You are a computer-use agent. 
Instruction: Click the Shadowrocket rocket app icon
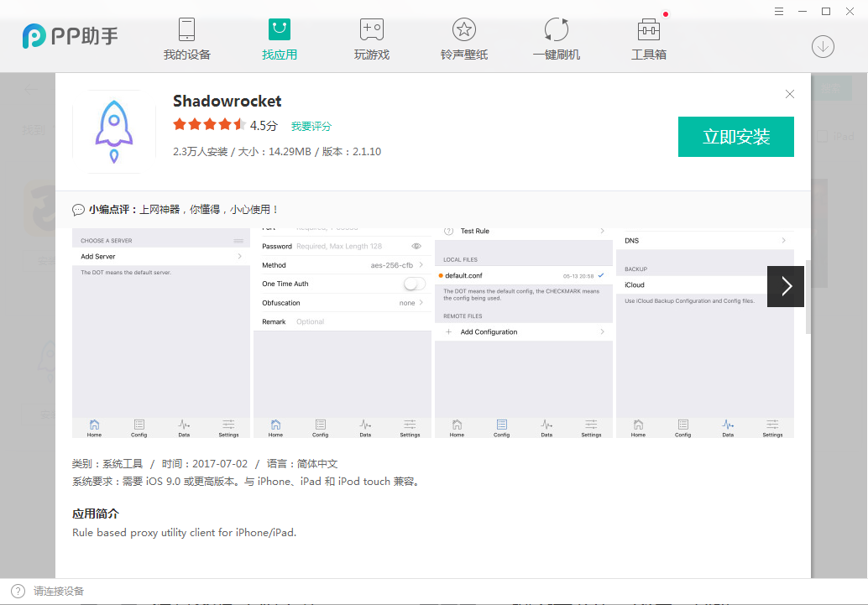114,132
